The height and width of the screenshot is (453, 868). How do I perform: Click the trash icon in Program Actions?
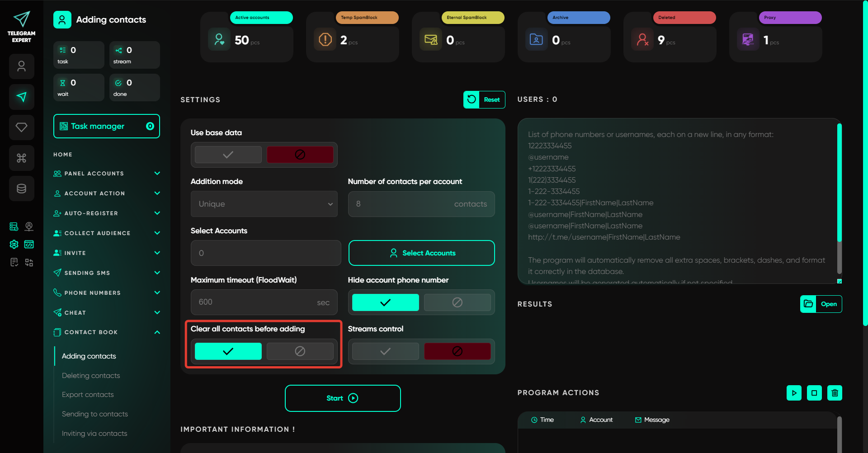[835, 393]
